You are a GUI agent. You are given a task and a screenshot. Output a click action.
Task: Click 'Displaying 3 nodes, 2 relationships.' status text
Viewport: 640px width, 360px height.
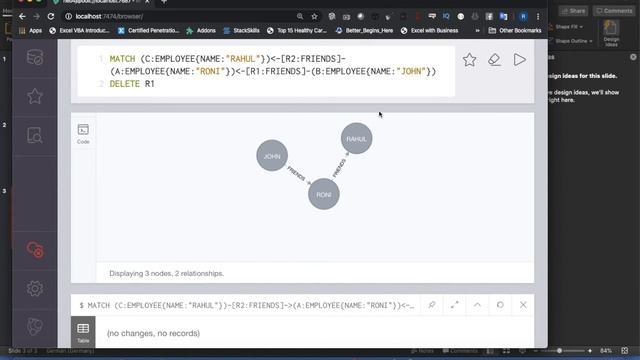[x=167, y=273]
